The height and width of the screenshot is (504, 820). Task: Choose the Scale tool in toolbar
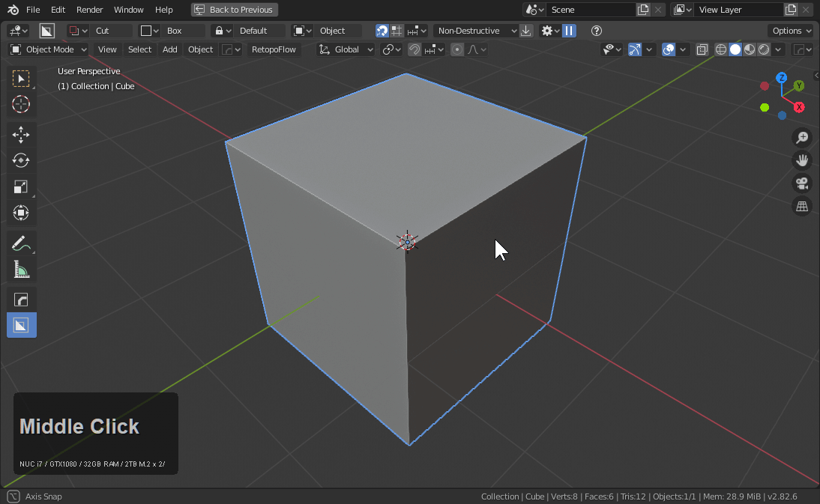21,187
